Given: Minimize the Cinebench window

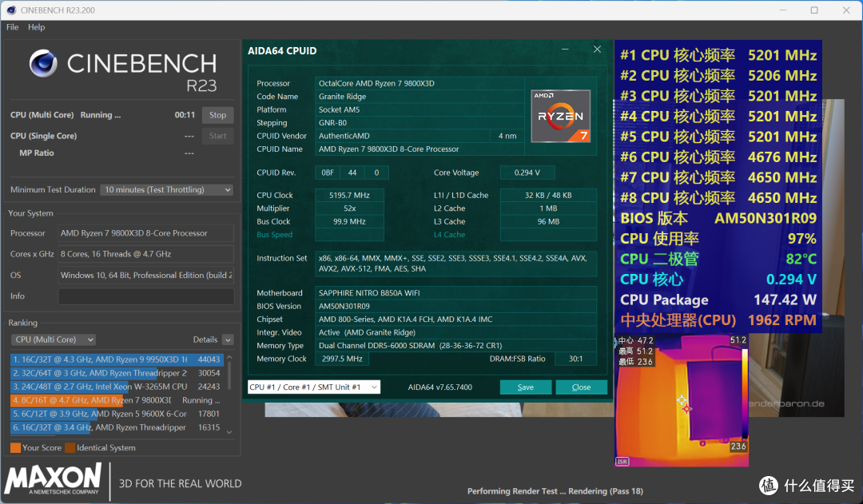Looking at the screenshot, I should [x=782, y=10].
